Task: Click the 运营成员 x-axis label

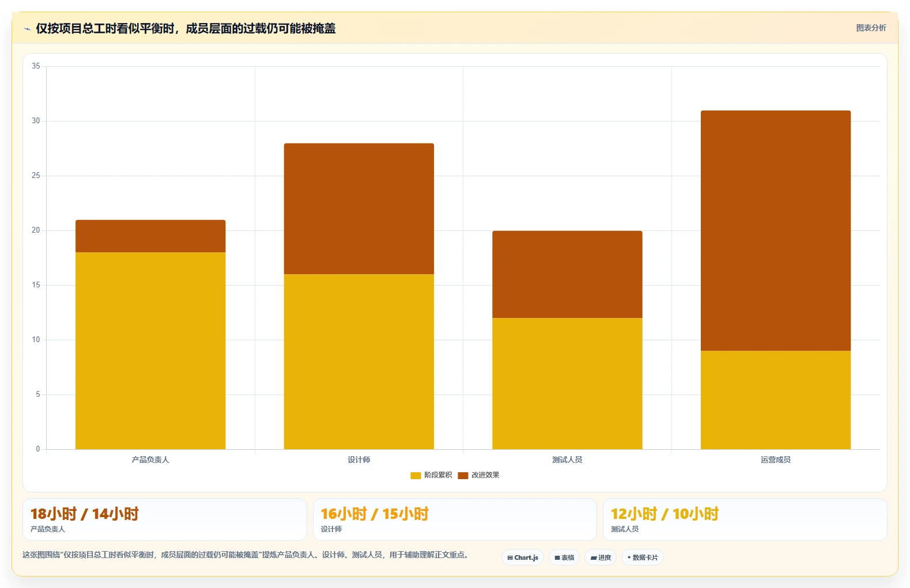Action: (776, 460)
